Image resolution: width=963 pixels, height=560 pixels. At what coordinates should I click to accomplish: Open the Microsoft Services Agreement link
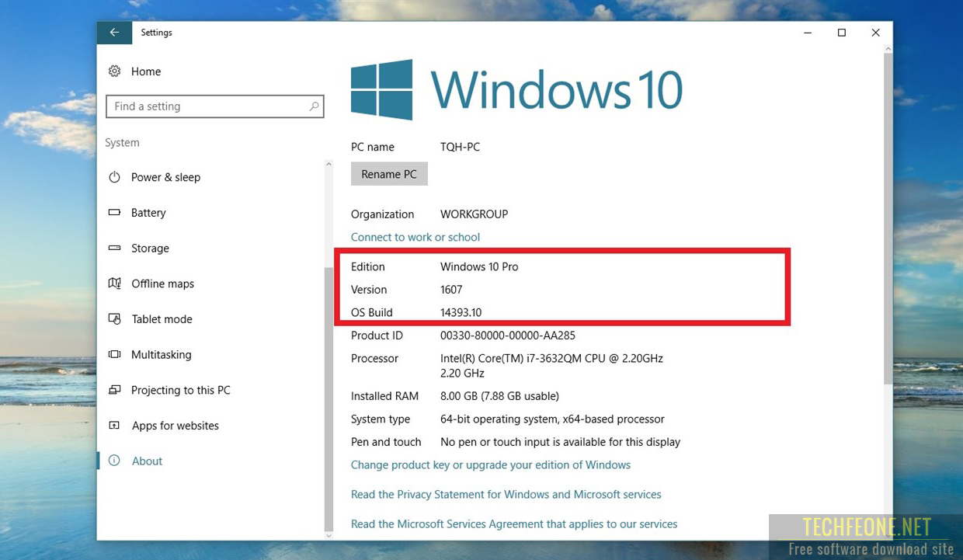pyautogui.click(x=514, y=523)
